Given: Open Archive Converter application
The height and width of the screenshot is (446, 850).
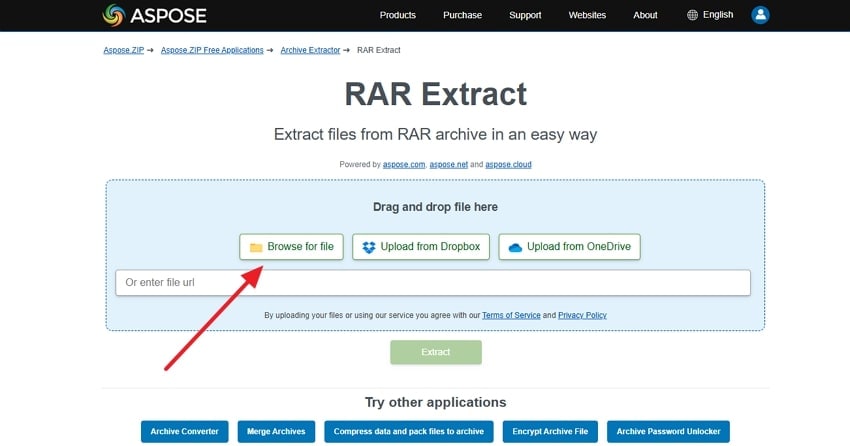Looking at the screenshot, I should coord(184,431).
